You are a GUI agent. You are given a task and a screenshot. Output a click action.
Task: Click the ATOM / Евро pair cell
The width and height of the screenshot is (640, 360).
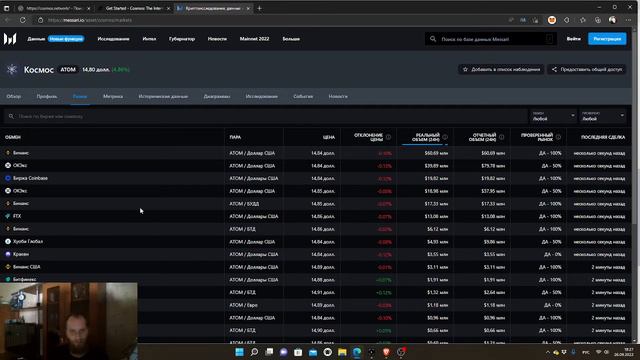pyautogui.click(x=243, y=305)
